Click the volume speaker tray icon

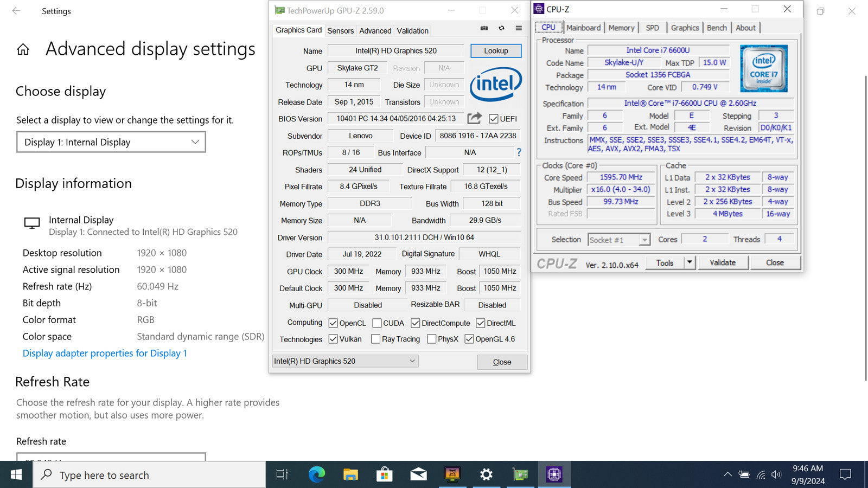776,475
